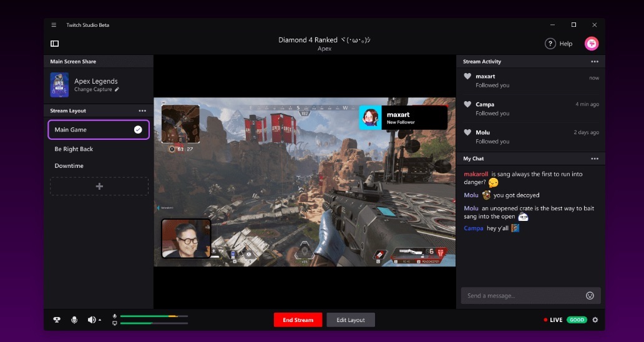The height and width of the screenshot is (342, 644).
Task: Click the pencil icon beside Change Capture
Action: pyautogui.click(x=117, y=89)
